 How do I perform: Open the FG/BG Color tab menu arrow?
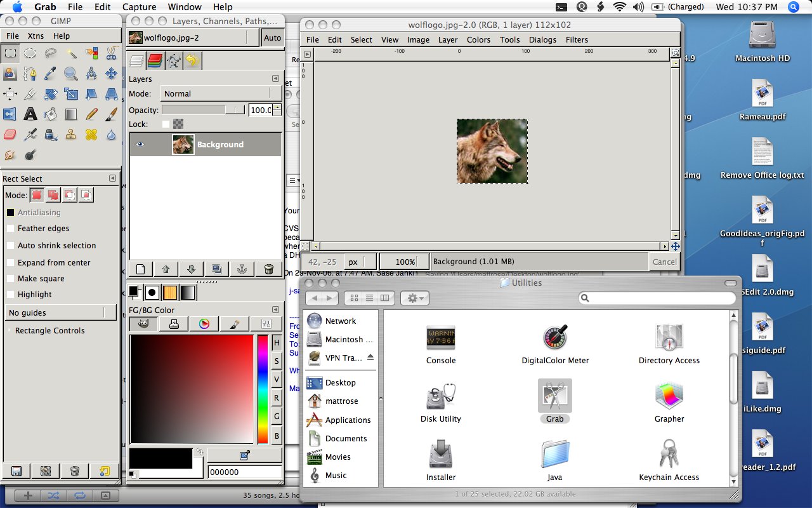275,310
